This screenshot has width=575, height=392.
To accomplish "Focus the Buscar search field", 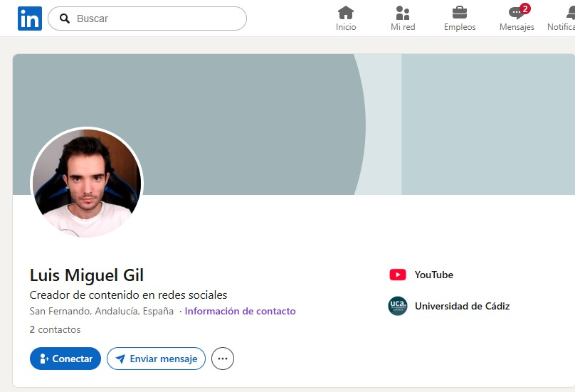I will [147, 18].
